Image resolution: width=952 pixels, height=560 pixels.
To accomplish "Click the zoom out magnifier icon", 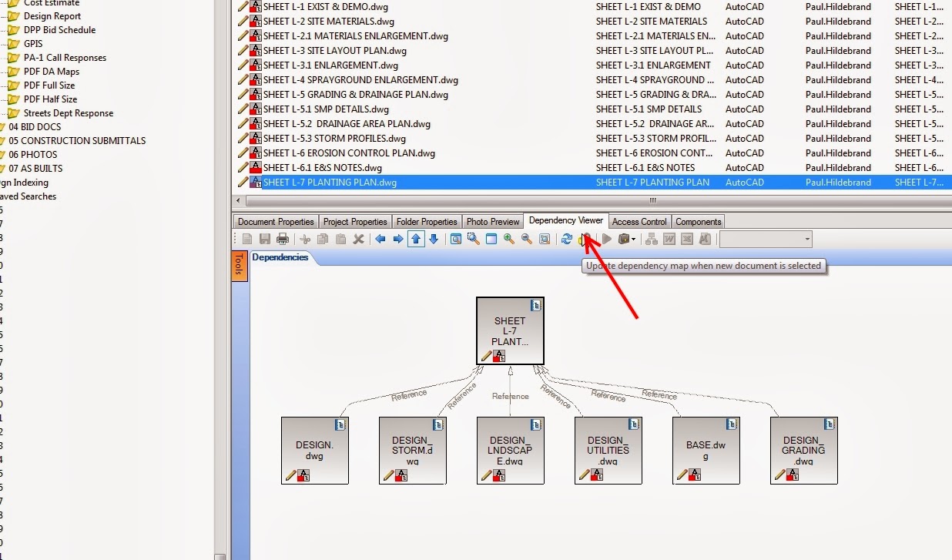I will [x=527, y=240].
